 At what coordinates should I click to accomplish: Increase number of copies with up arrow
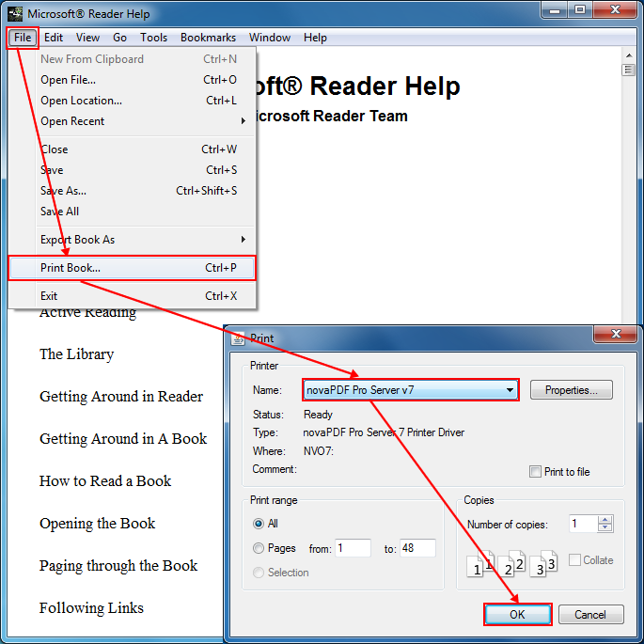pyautogui.click(x=605, y=520)
